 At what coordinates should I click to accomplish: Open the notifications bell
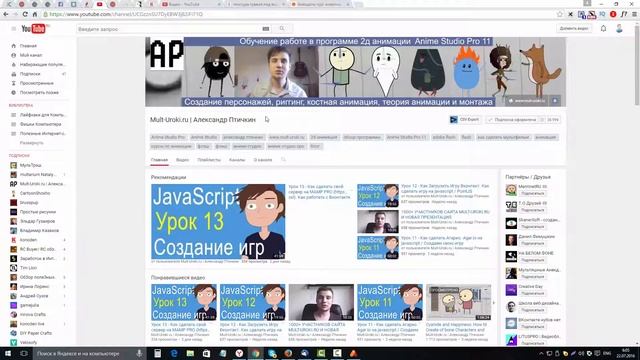point(603,29)
